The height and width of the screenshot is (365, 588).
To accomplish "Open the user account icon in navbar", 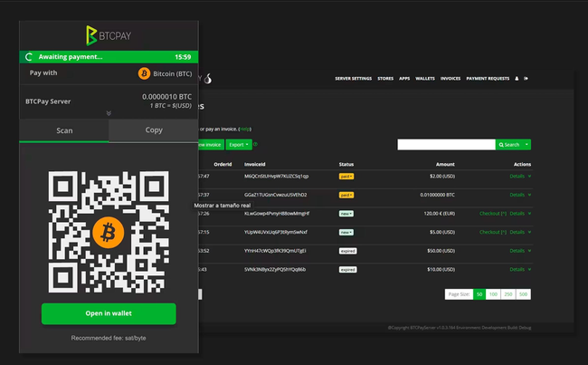I will [x=517, y=79].
